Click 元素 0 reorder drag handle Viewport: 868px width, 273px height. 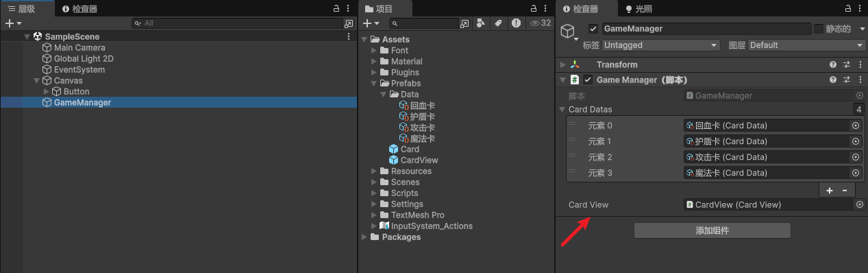pos(572,123)
